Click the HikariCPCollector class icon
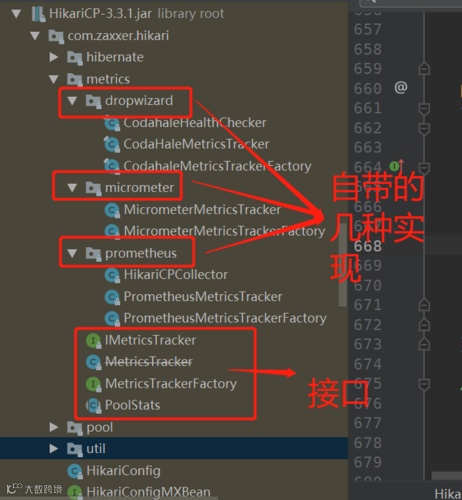Screen dimensions: 462x500 pos(112,275)
